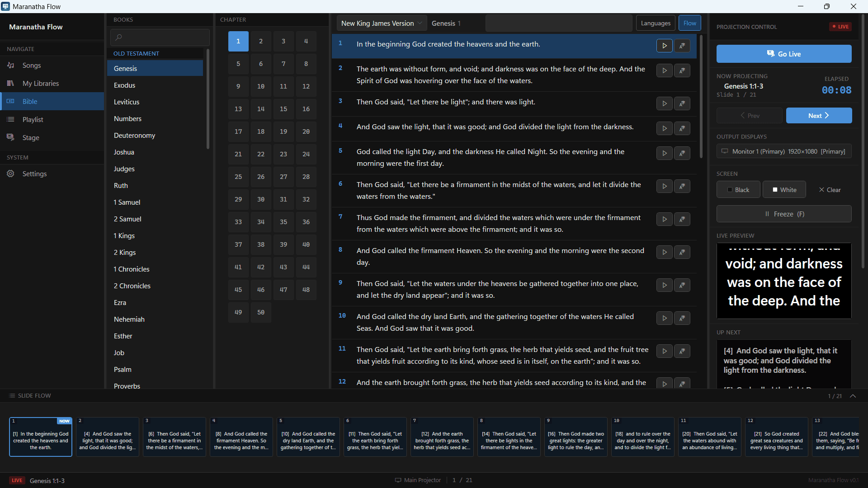
Task: Play verse 8 icon
Action: [x=664, y=252]
